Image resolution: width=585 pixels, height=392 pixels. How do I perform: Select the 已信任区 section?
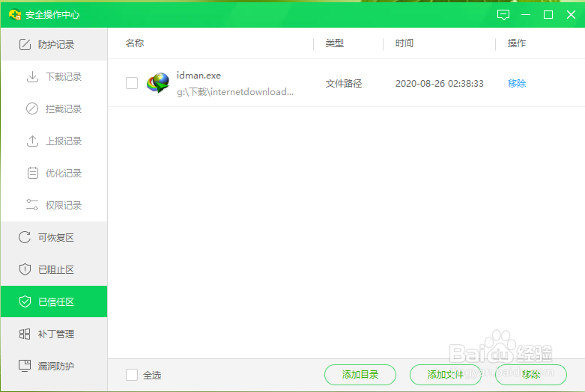[54, 301]
